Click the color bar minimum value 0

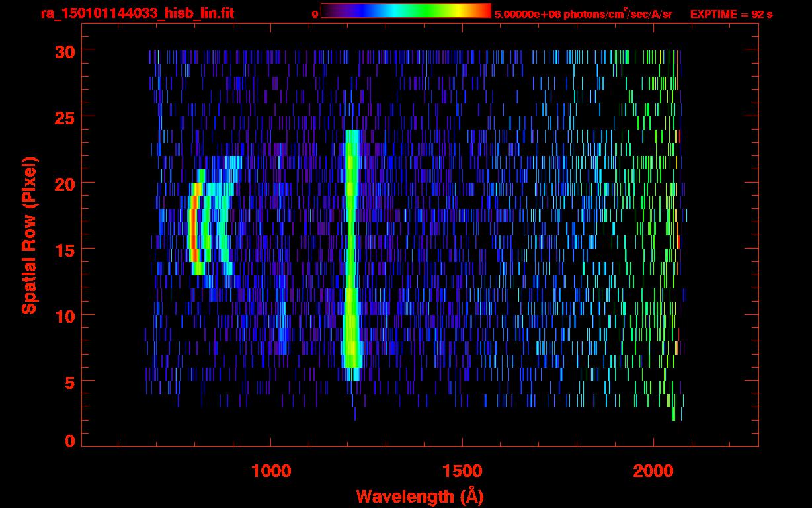(315, 14)
